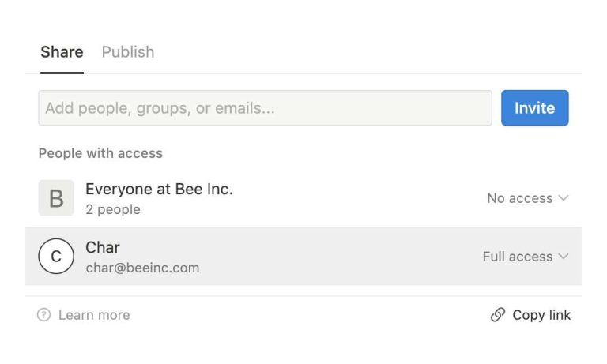Click the chevron next to No access
The width and height of the screenshot is (607, 364).
click(564, 198)
